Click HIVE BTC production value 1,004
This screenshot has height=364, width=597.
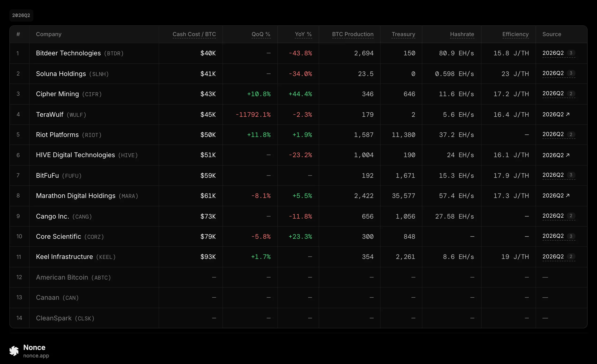click(364, 155)
